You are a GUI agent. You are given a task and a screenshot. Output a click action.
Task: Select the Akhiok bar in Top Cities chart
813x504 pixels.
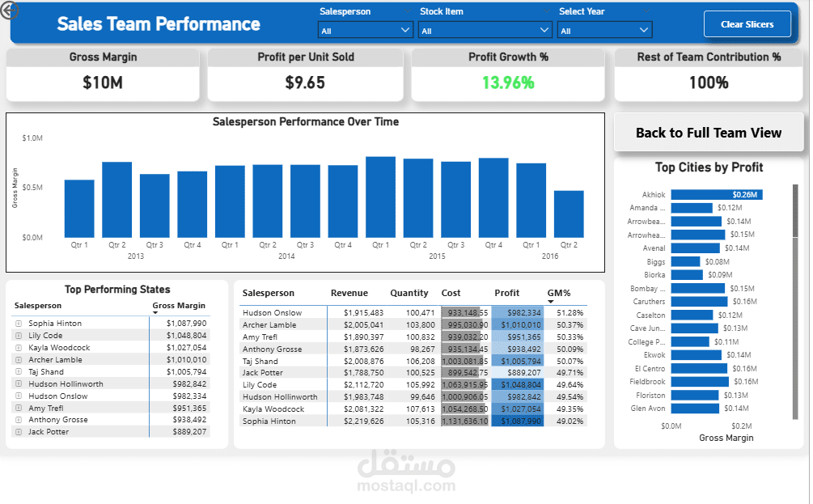pos(717,194)
